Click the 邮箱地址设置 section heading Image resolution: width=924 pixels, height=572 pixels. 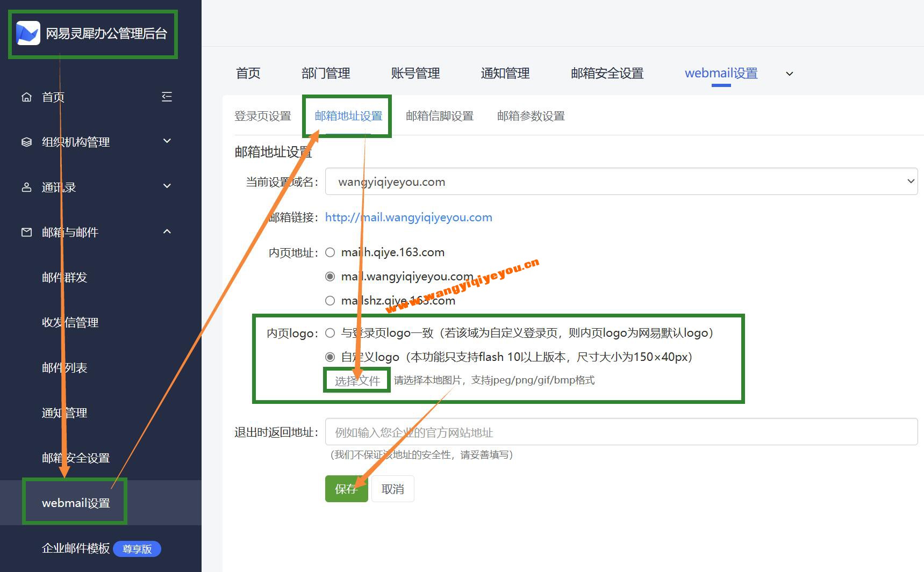coord(273,152)
